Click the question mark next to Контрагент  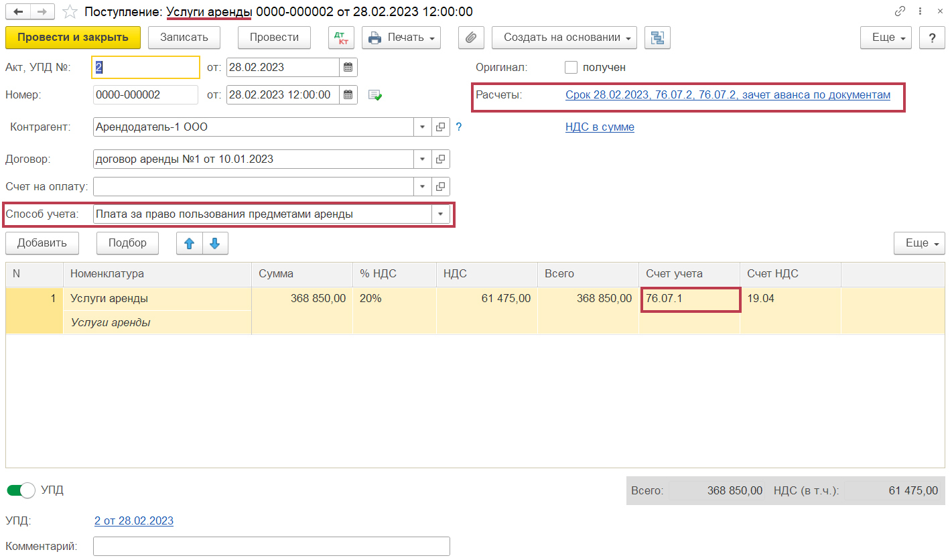click(x=459, y=127)
